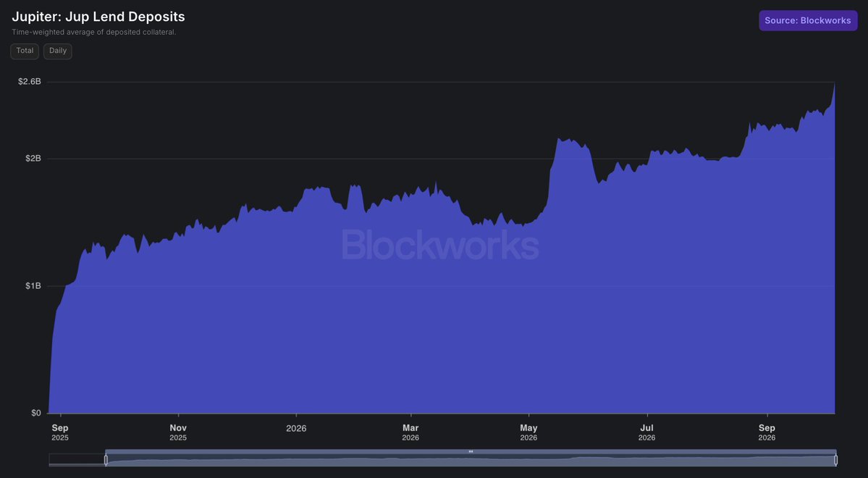Click the Sep 2026 x-axis label
This screenshot has height=478, width=868.
767,432
